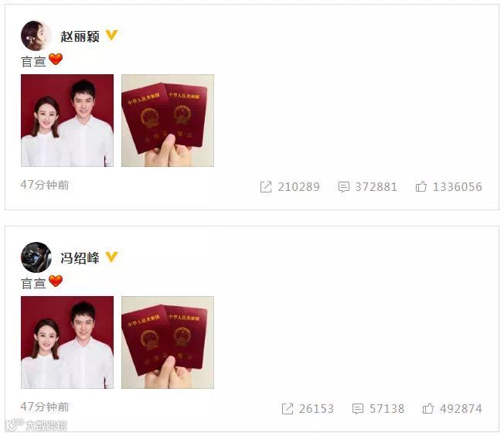Screen dimensions: 504x436
Task: View marriage certificates photo in 冯绍峰's post
Action: (x=168, y=342)
